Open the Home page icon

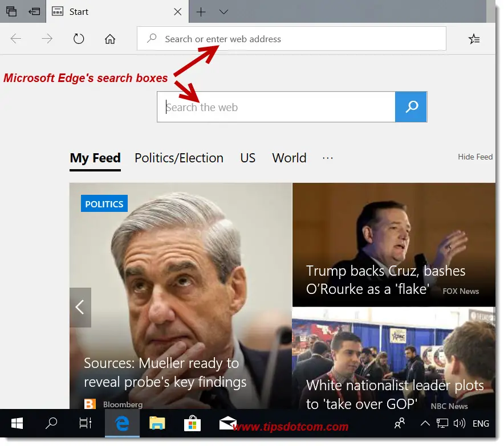(x=110, y=39)
